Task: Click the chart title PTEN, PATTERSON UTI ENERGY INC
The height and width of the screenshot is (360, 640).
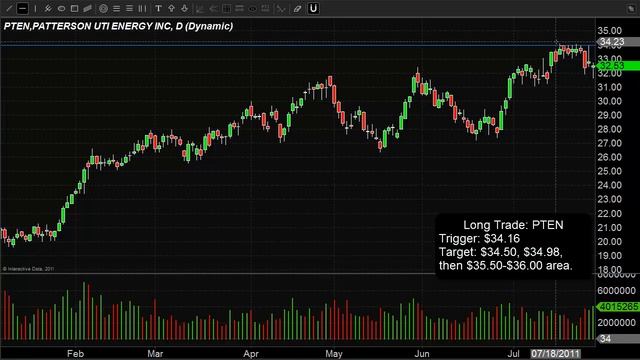Action: click(x=118, y=26)
